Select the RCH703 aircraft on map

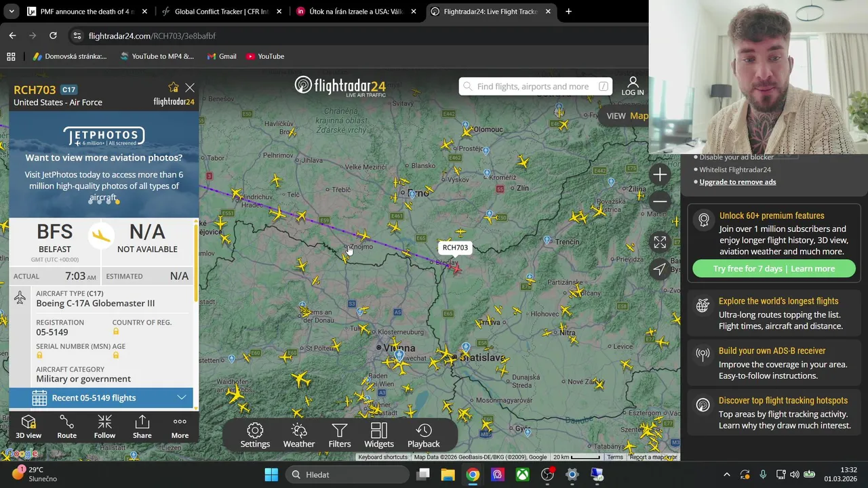[x=456, y=268]
